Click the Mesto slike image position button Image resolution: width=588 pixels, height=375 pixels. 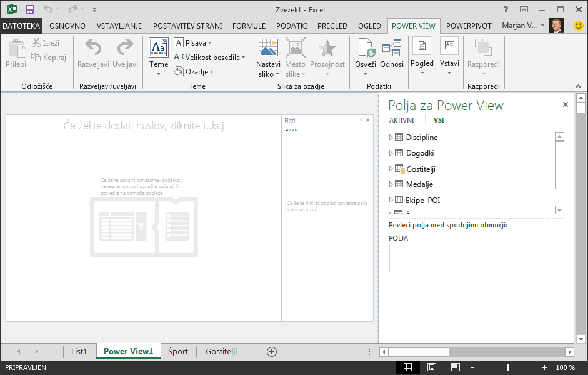(296, 57)
